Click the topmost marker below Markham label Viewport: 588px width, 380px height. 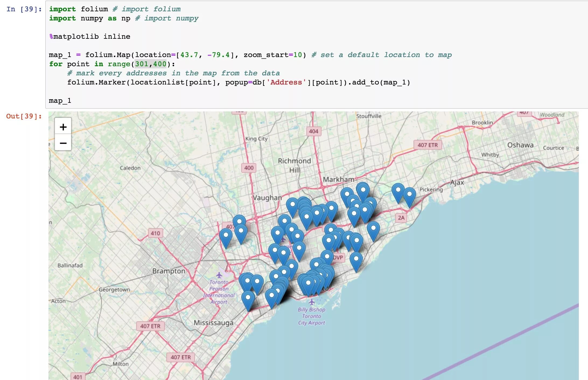tap(363, 192)
